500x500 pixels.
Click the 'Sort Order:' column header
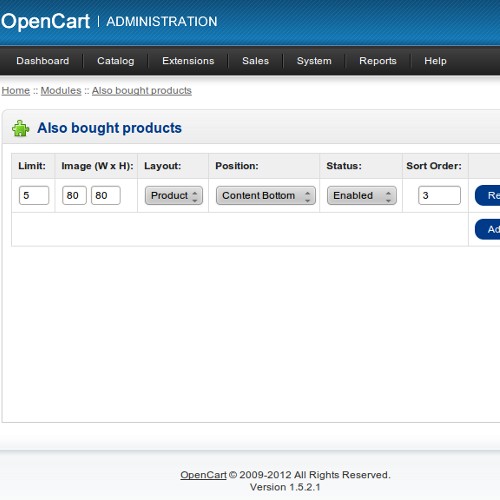point(434,166)
